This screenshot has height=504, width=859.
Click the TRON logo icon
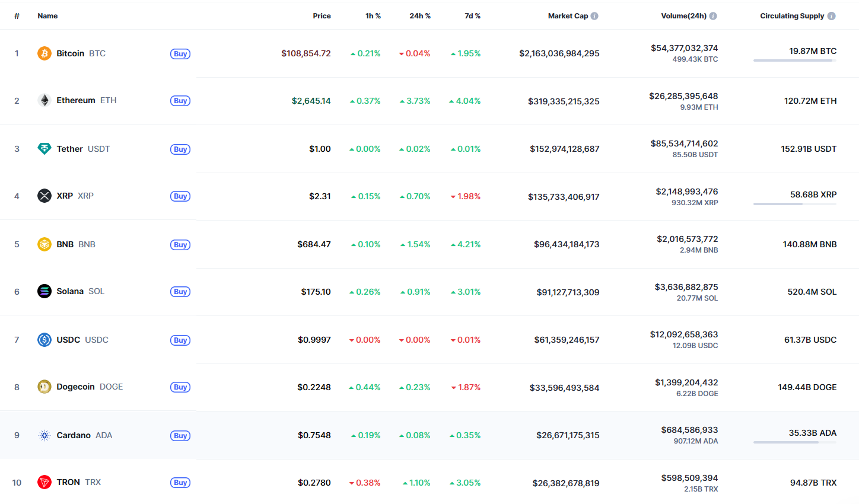44,482
